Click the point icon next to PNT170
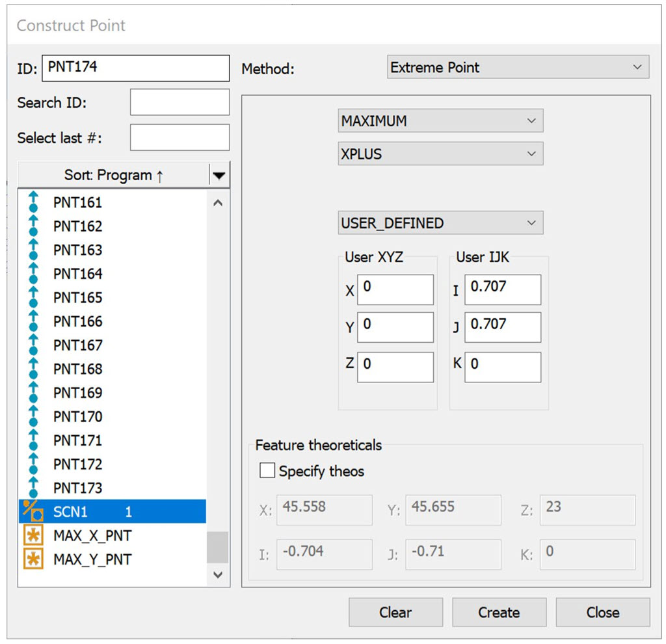 [34, 416]
